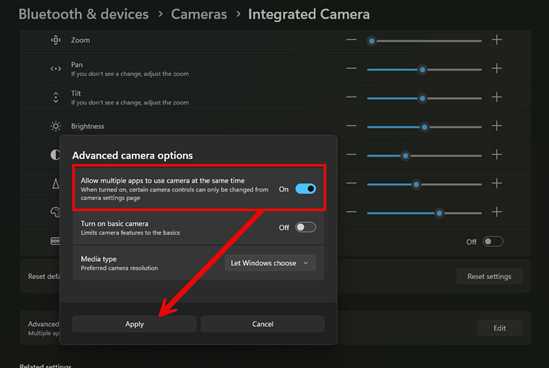
Task: Disable allow multiple apps camera toggle
Action: (x=306, y=189)
